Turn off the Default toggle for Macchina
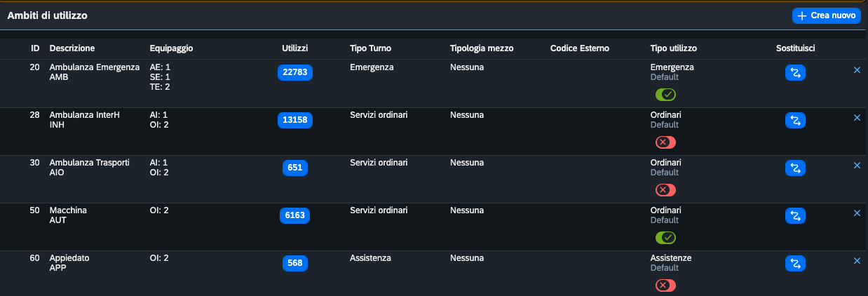This screenshot has width=868, height=296. point(665,237)
